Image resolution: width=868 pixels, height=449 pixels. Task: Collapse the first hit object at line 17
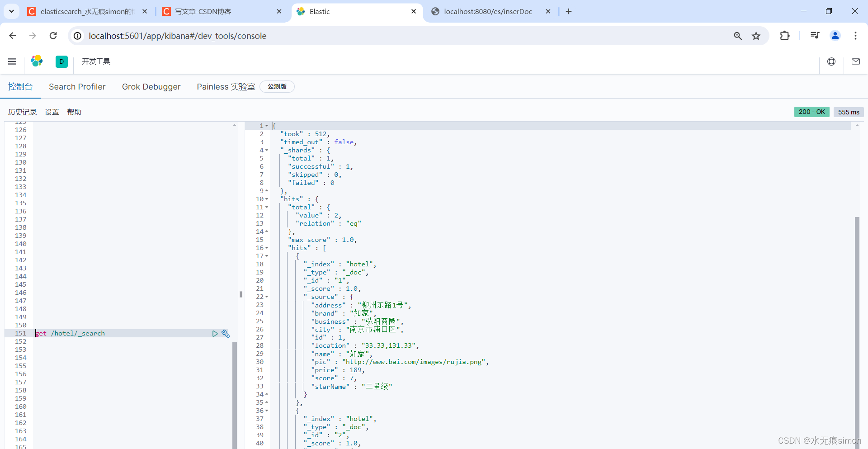coord(267,256)
